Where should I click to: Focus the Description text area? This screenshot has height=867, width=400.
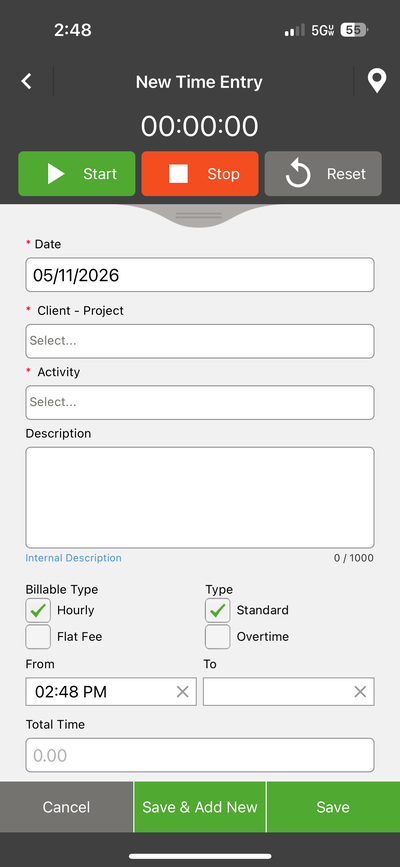pyautogui.click(x=200, y=498)
